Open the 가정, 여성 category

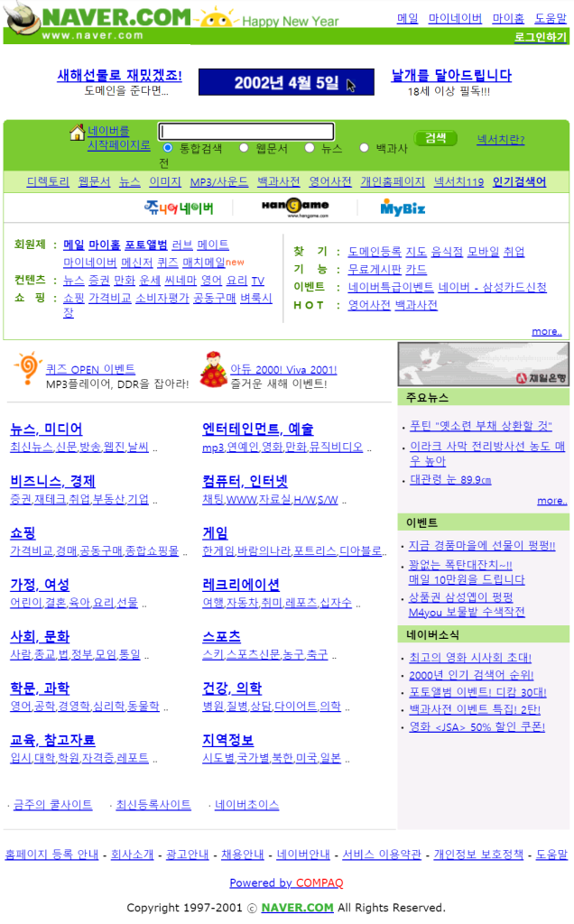(40, 585)
